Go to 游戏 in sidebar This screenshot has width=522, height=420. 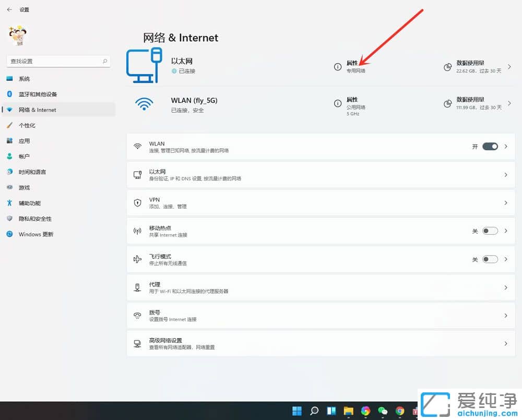click(58, 188)
